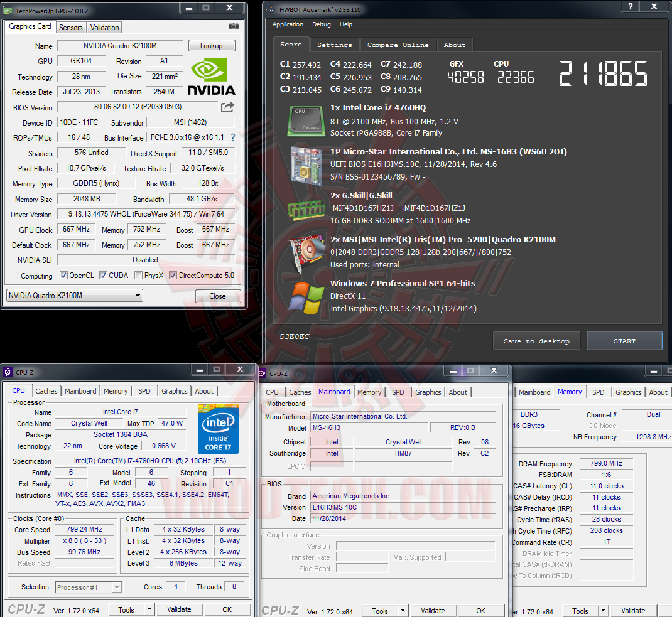Open About tab in left CPU-Z window
672x617 pixels.
204,391
